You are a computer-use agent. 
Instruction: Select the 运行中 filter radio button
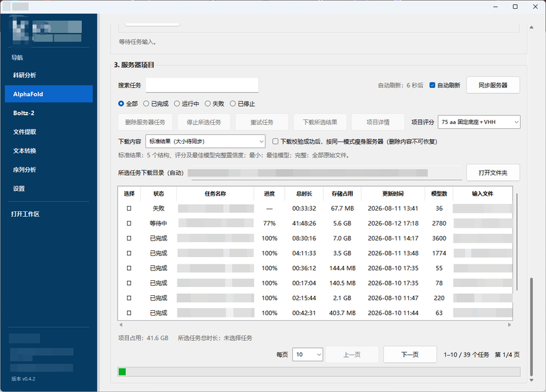[177, 104]
